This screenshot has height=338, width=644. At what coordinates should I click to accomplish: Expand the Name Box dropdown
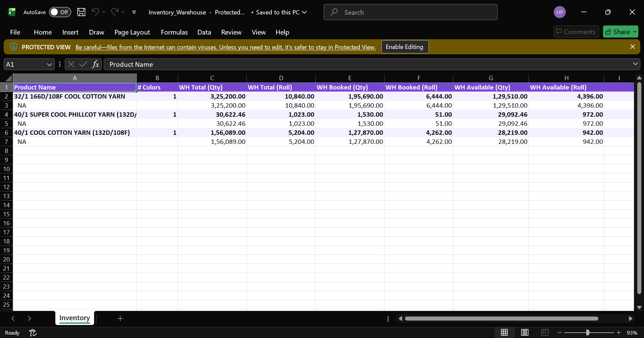(49, 64)
